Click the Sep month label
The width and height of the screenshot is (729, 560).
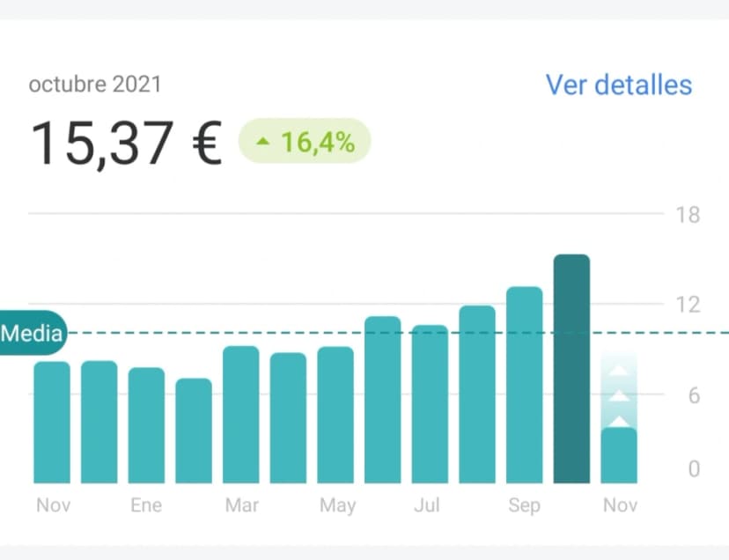(524, 505)
